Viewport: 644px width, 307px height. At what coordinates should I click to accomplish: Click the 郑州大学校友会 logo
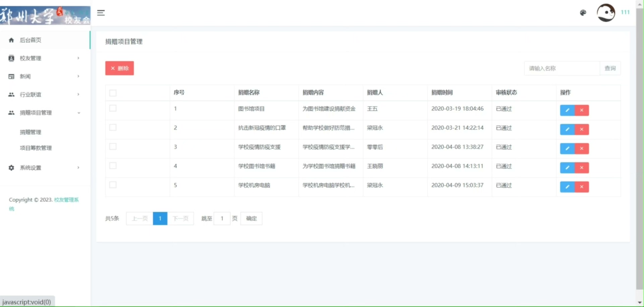(x=45, y=15)
